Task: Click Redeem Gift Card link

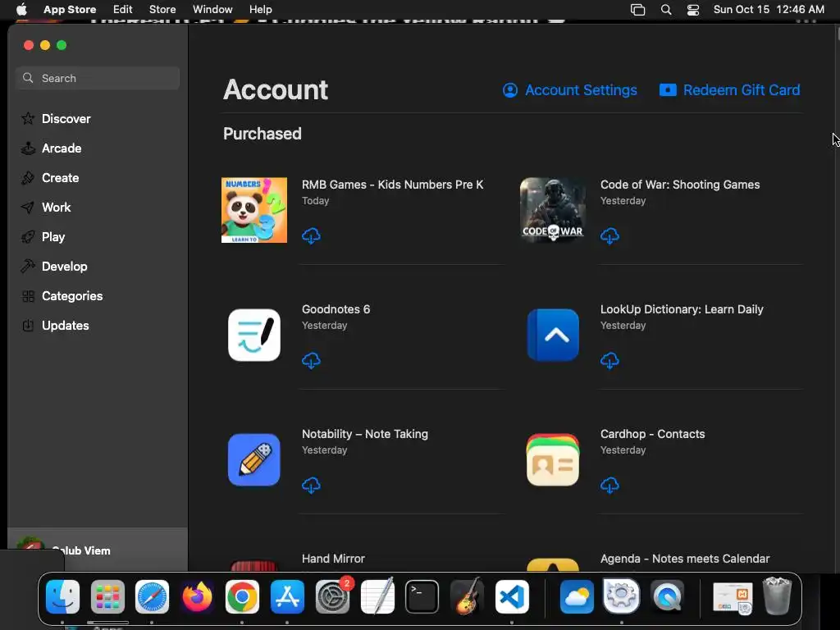Action: pyautogui.click(x=729, y=90)
